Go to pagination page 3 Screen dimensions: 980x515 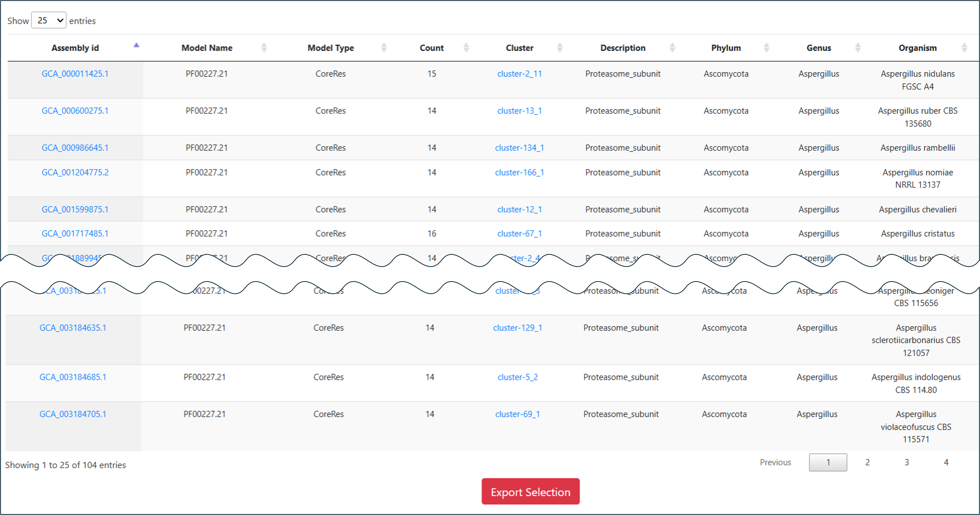(x=907, y=462)
